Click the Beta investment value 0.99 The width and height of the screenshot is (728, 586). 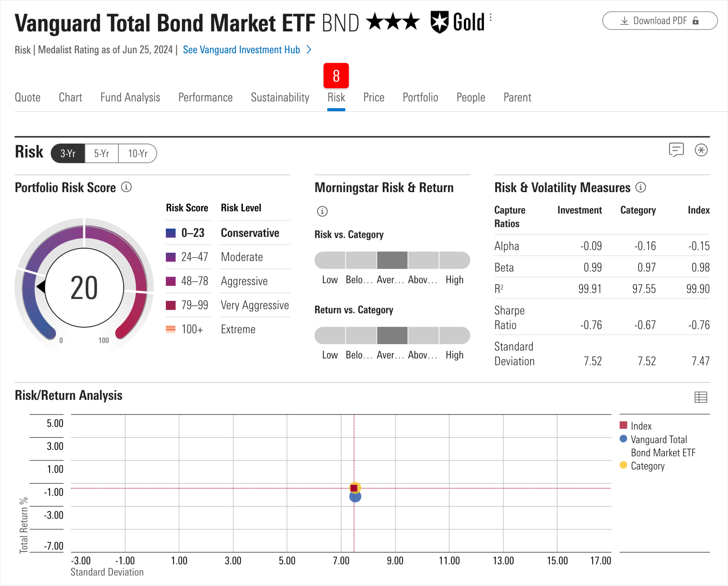pyautogui.click(x=593, y=267)
